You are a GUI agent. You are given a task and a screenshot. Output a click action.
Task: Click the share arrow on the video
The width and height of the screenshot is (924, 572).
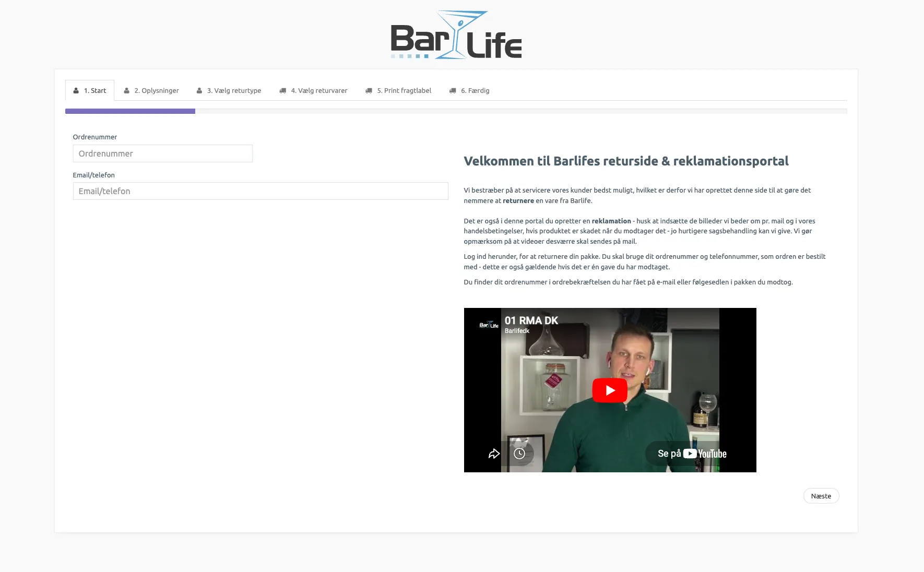(494, 454)
